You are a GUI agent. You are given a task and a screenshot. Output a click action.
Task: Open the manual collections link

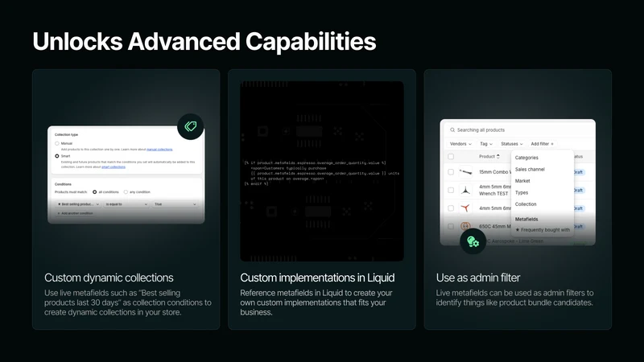[159, 150]
